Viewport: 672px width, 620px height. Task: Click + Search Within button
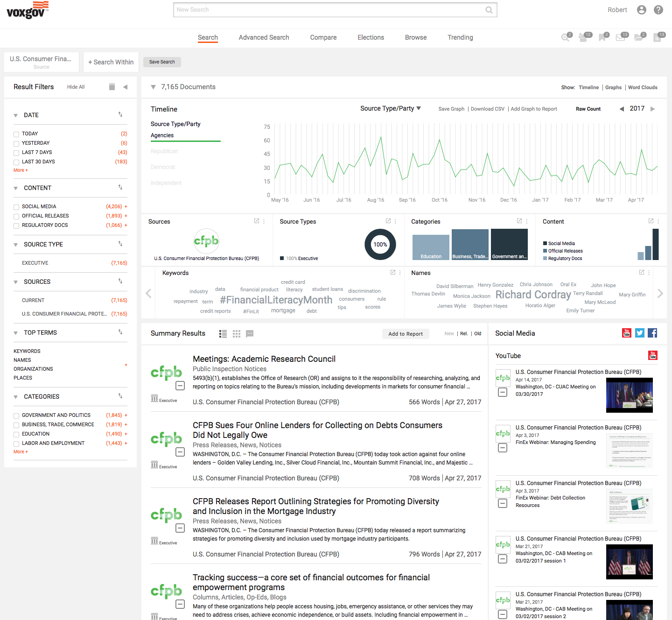pyautogui.click(x=111, y=62)
